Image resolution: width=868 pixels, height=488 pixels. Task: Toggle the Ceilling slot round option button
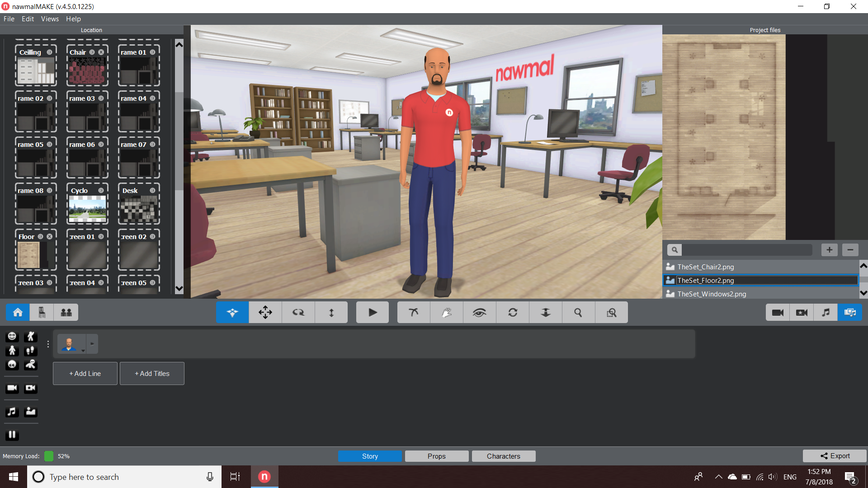coord(49,52)
